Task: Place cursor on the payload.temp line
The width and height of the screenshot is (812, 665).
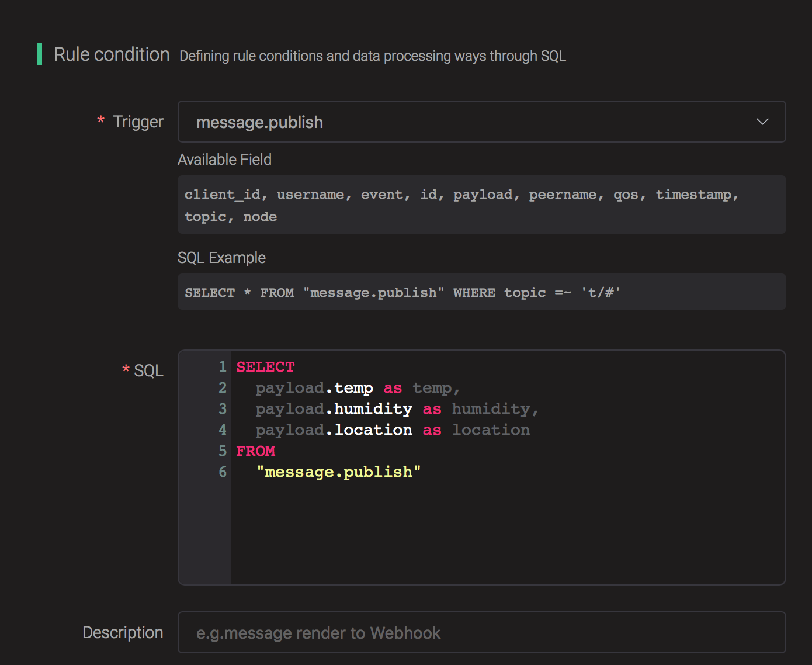Action: tap(358, 388)
